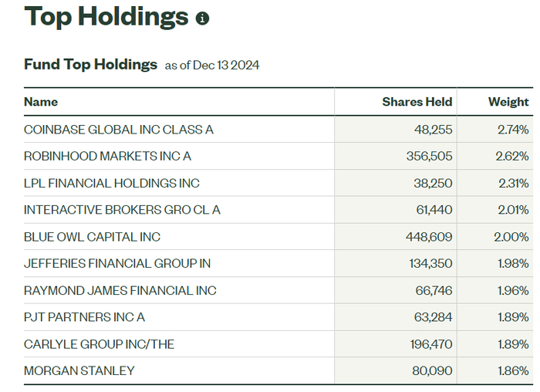Click the Weight column header

pyautogui.click(x=508, y=102)
